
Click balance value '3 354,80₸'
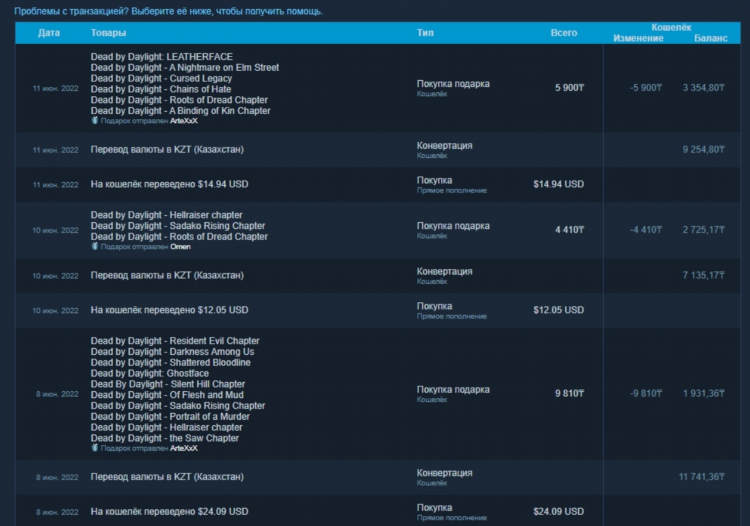coord(703,88)
